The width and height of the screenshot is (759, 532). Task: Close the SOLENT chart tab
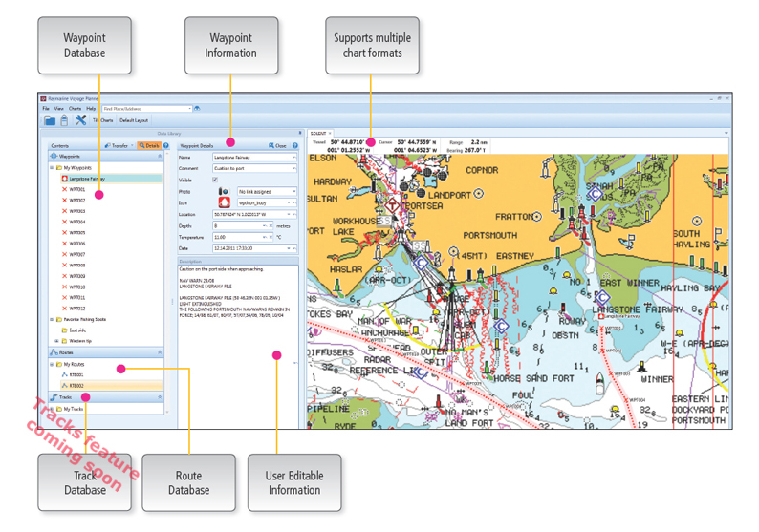click(x=330, y=133)
